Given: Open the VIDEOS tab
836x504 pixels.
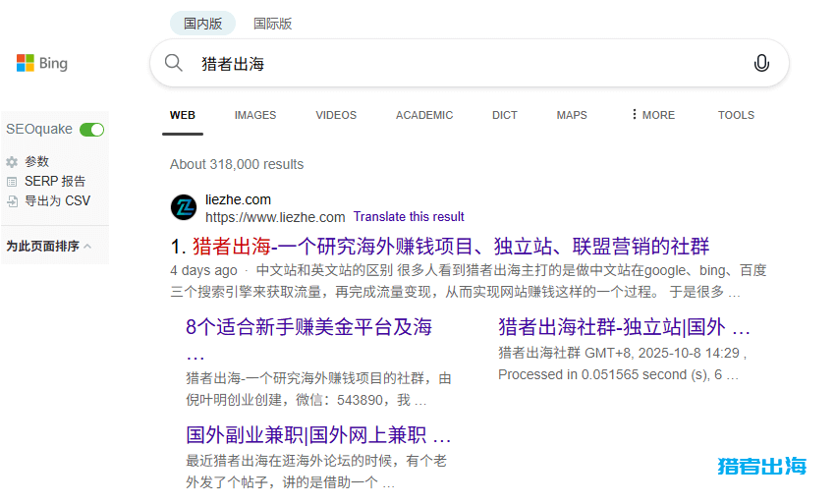Looking at the screenshot, I should (336, 115).
